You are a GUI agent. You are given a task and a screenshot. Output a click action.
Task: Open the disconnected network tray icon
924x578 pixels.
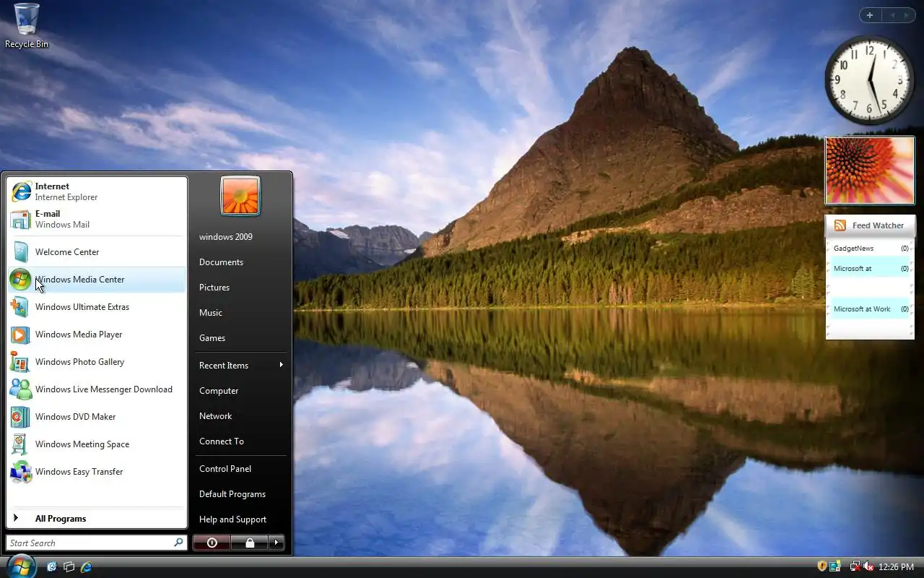(x=855, y=566)
